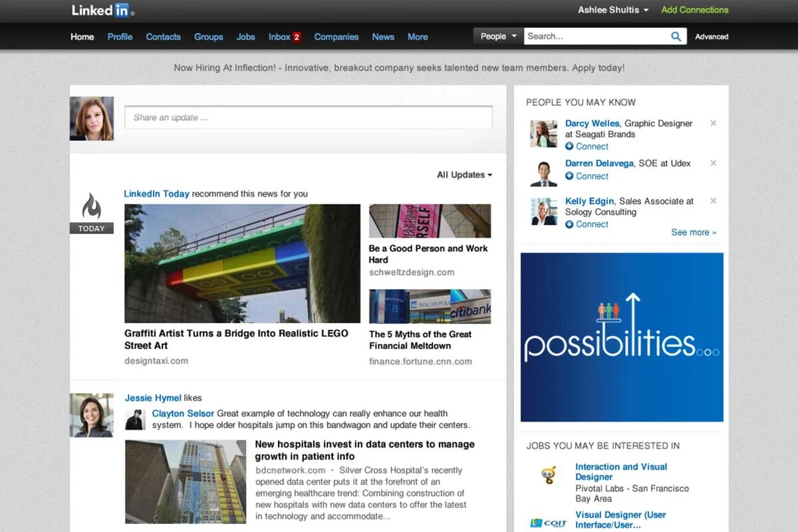Click the Now Hiring At Inflection ad text
This screenshot has height=532, width=798.
tap(399, 68)
